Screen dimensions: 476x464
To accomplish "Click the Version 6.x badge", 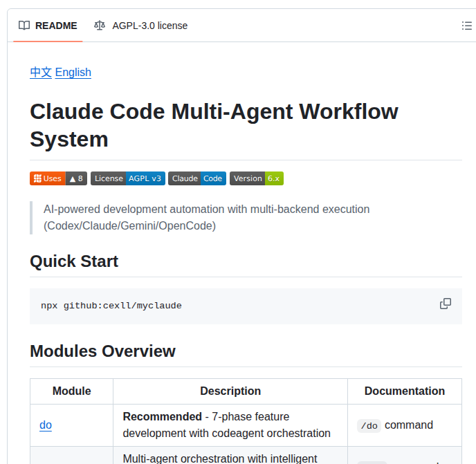I will (257, 178).
